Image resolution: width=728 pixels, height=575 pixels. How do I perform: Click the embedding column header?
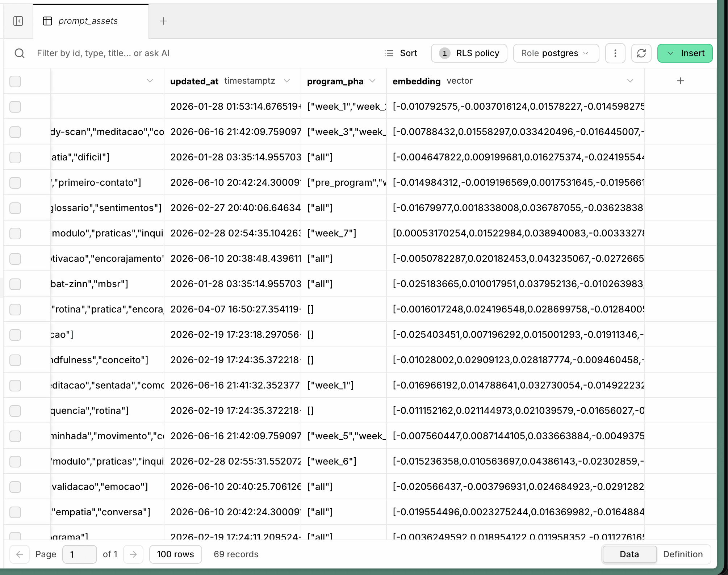click(x=515, y=81)
